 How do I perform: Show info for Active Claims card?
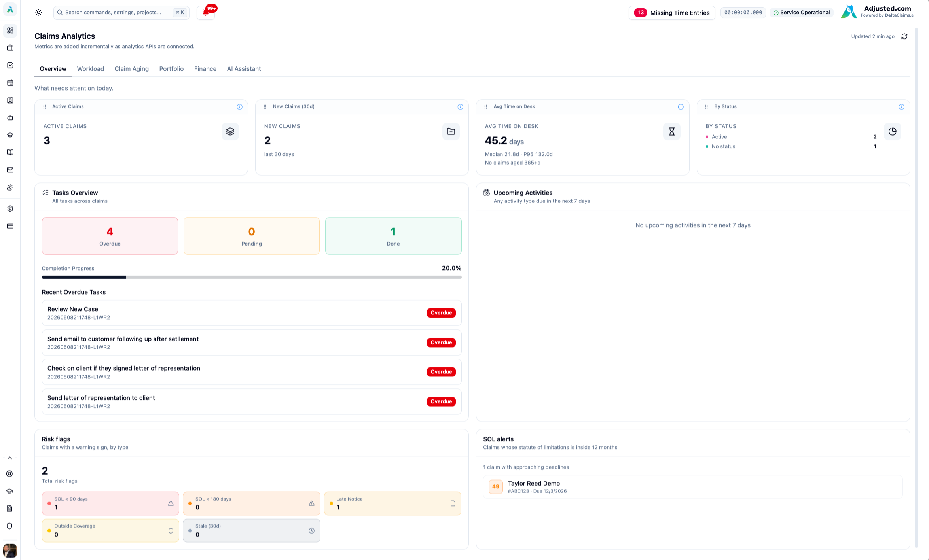click(239, 107)
